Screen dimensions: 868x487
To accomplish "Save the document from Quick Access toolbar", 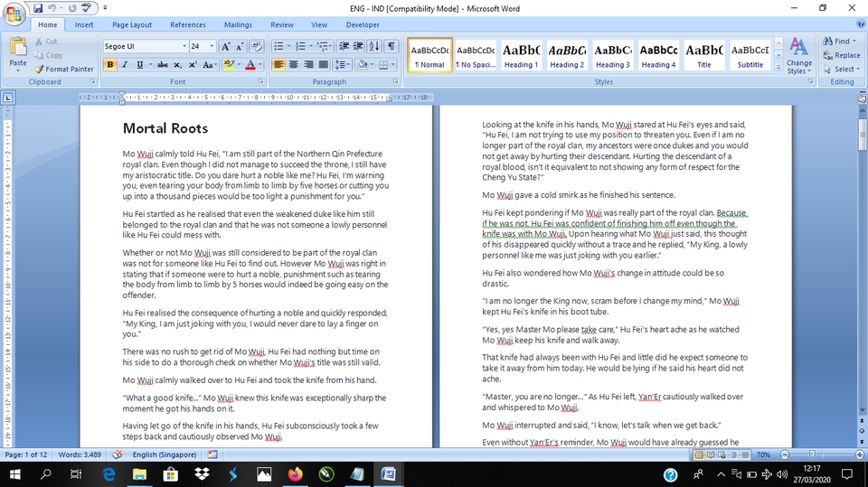I will coord(38,8).
